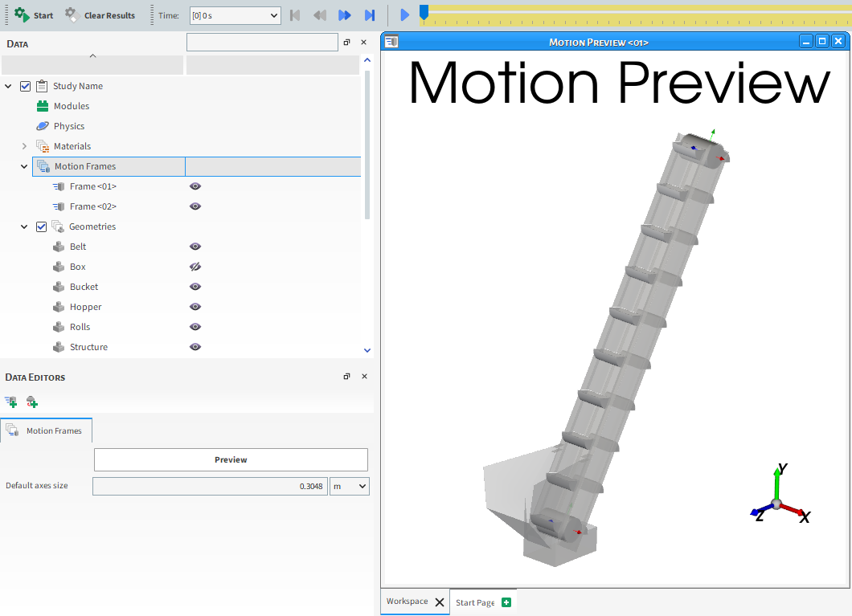
Task: Click the Materials icon
Action: [43, 146]
